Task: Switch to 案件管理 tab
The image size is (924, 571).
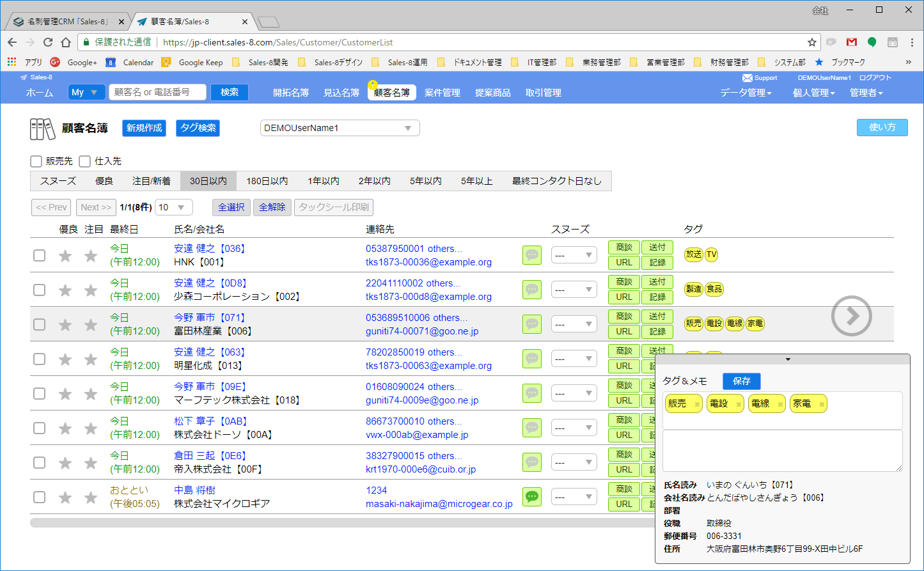Action: click(442, 93)
